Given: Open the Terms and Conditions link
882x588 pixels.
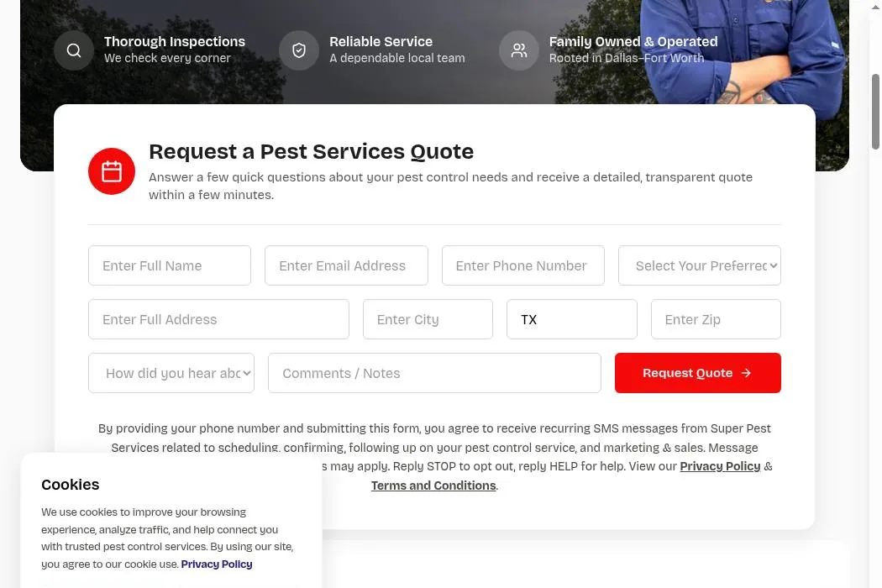Looking at the screenshot, I should pyautogui.click(x=433, y=486).
